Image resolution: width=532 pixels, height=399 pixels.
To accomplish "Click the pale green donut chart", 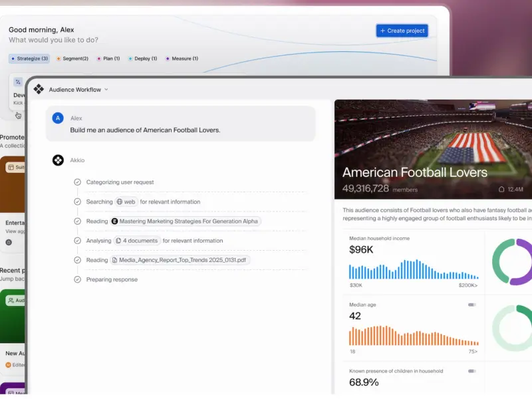I will tap(512, 328).
